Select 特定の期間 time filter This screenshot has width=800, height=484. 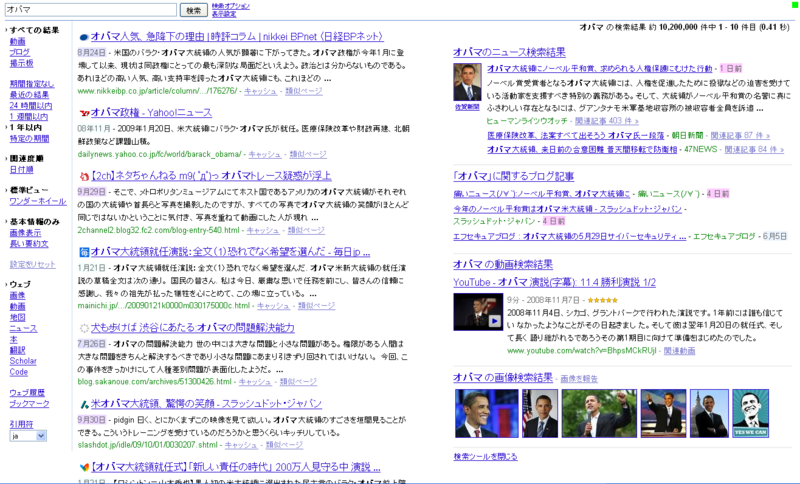30,139
